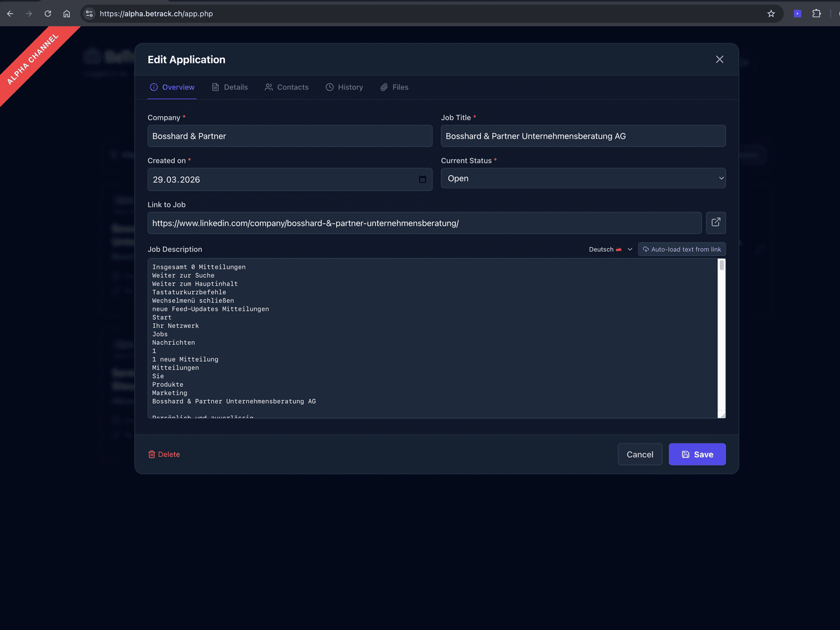Click the Created on date field
This screenshot has height=630, width=840.
[x=290, y=180]
